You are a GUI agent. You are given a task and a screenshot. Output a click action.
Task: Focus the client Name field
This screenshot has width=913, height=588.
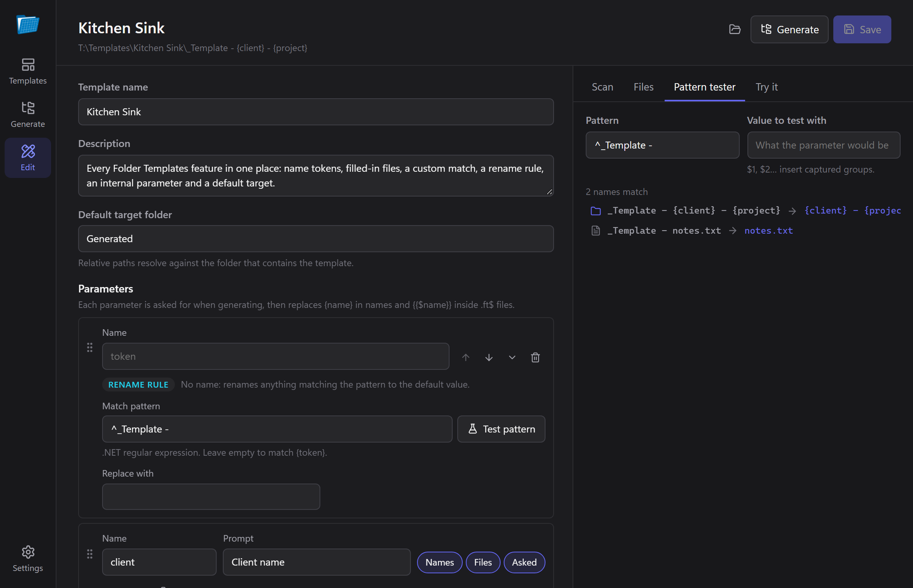click(x=159, y=562)
